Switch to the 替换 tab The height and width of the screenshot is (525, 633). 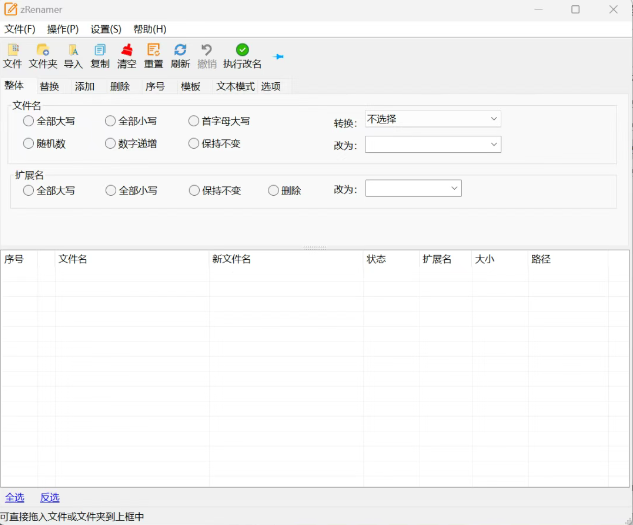tap(50, 86)
